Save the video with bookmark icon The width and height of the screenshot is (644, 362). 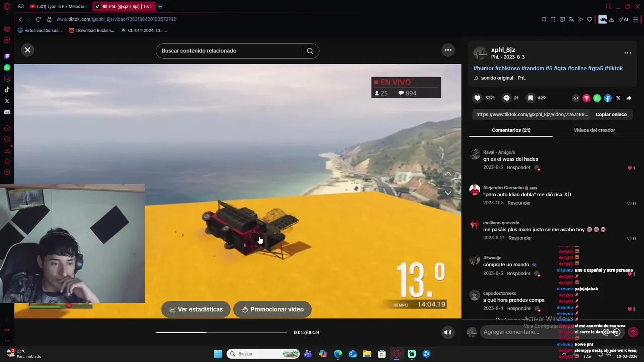point(530,98)
